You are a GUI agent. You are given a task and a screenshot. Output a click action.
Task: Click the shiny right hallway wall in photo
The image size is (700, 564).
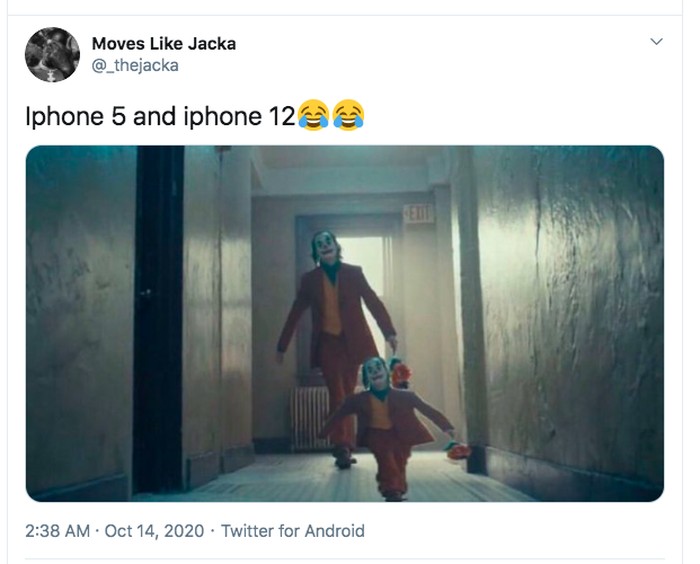[x=571, y=313]
